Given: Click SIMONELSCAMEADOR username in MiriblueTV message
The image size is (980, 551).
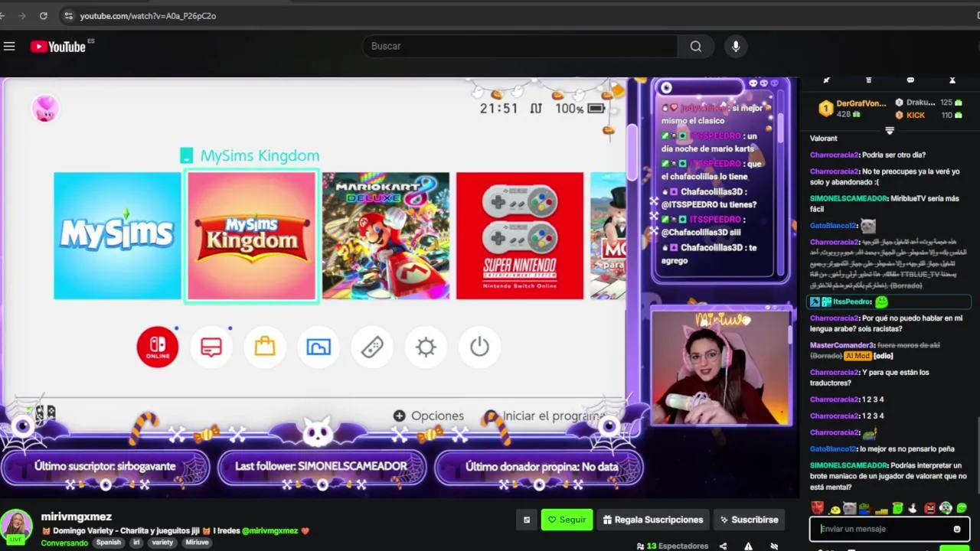Looking at the screenshot, I should tap(848, 199).
